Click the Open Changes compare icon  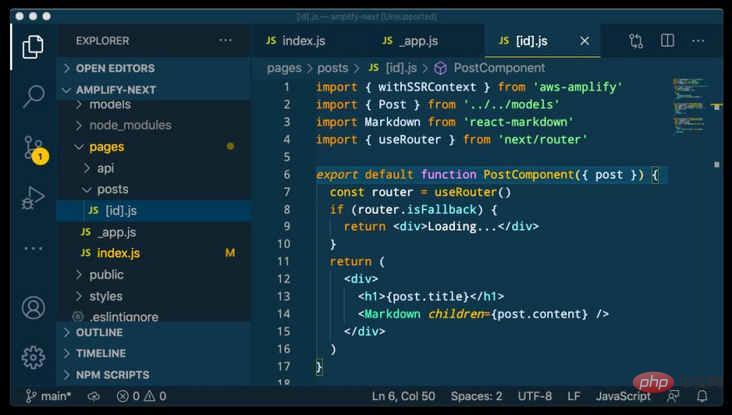click(637, 41)
